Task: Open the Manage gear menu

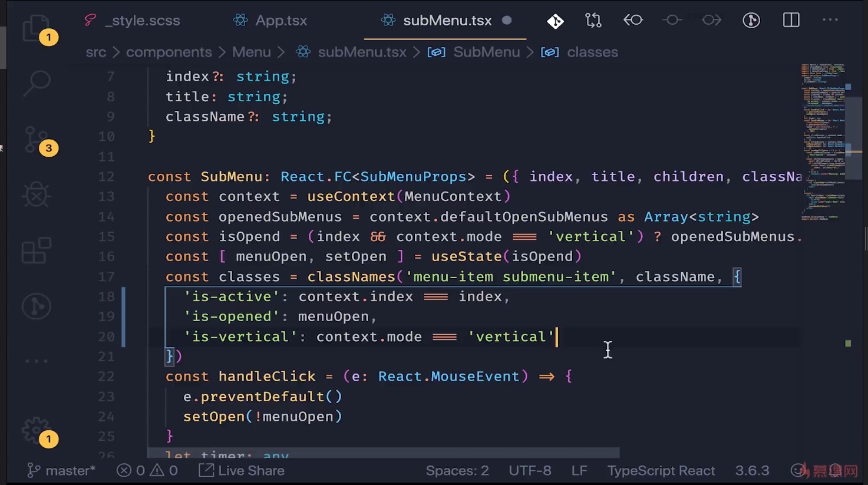Action: click(37, 431)
